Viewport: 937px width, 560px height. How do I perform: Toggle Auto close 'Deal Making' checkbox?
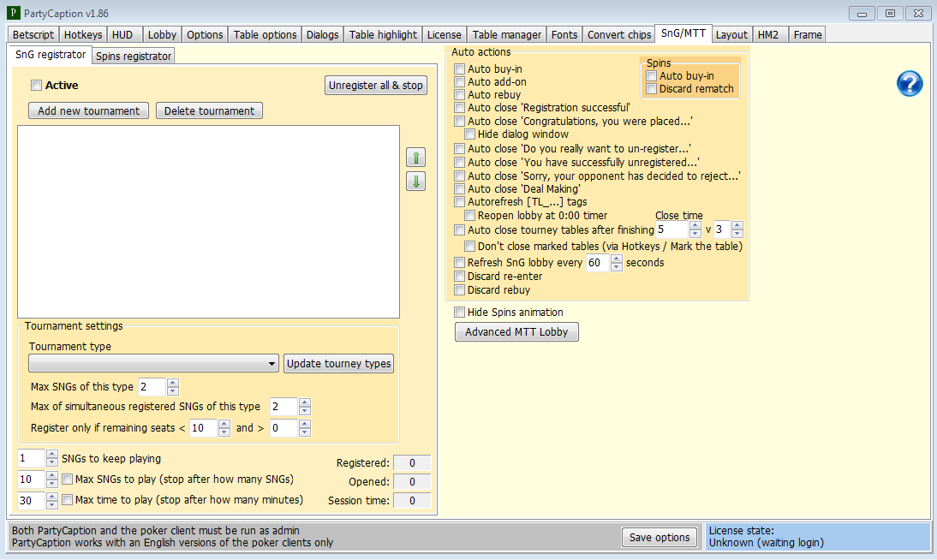point(460,189)
